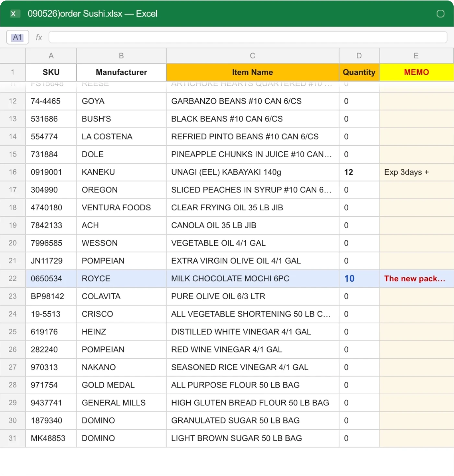
Task: Click the SKU header cell
Action: click(x=51, y=72)
